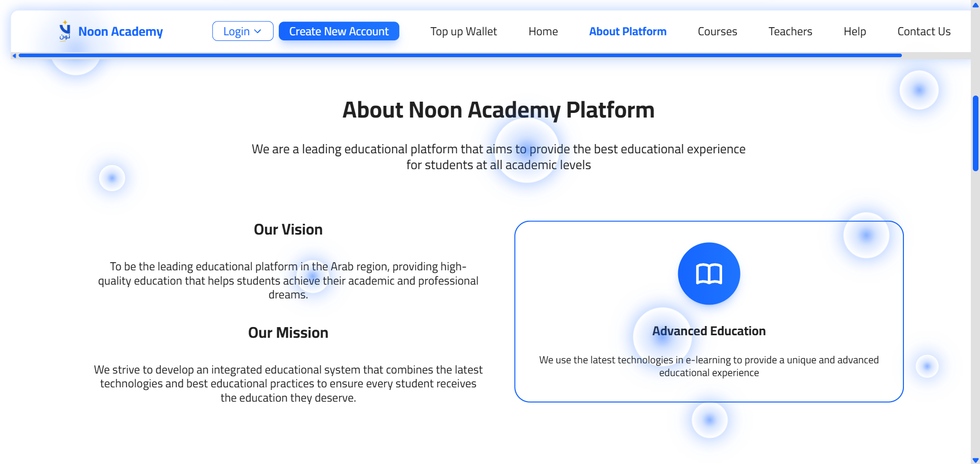This screenshot has height=464, width=980.
Task: Select the About Platform nav item
Action: [628, 31]
